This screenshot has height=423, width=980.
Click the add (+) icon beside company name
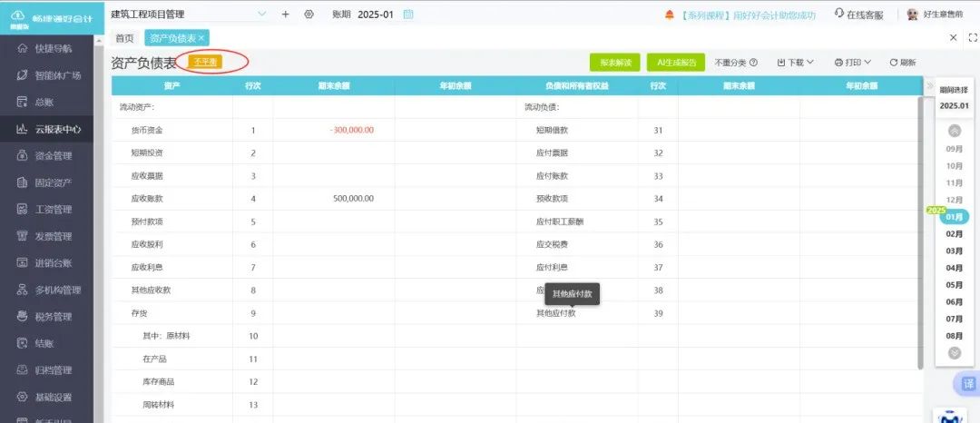click(x=285, y=15)
